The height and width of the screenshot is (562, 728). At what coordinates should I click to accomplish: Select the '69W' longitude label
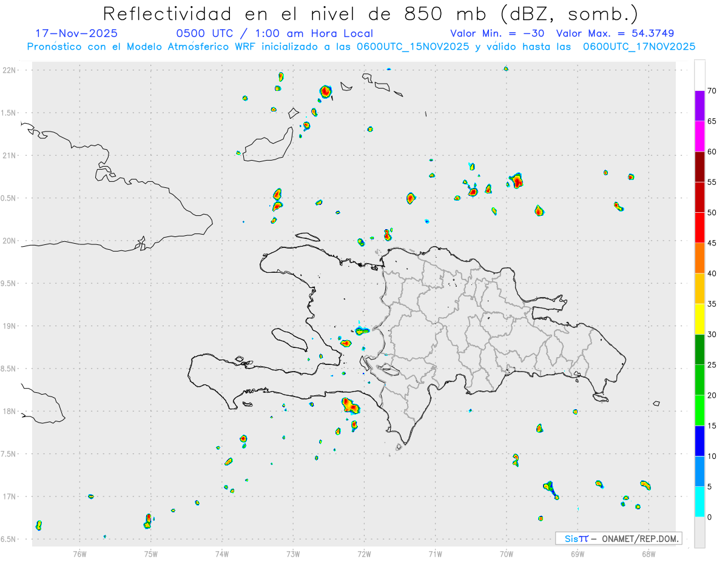[578, 554]
